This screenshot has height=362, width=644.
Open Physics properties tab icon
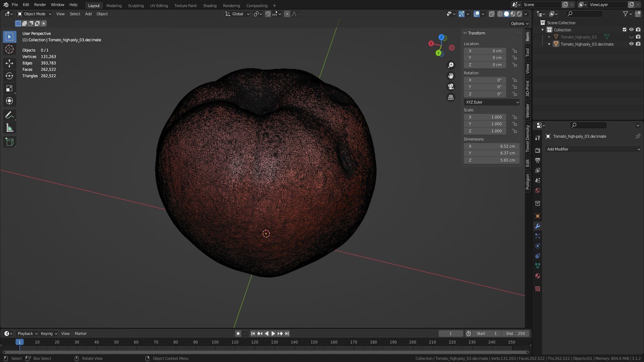tap(538, 246)
